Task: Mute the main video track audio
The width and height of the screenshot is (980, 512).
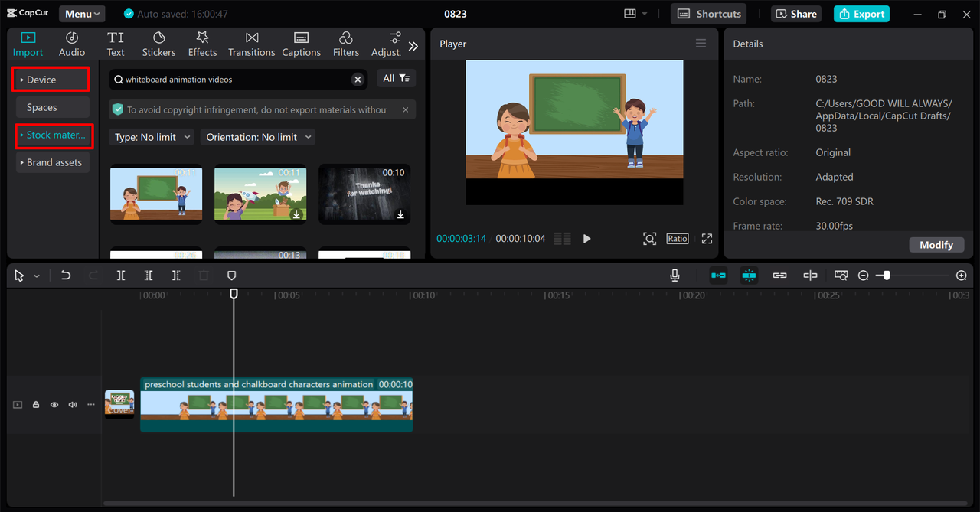Action: pyautogui.click(x=73, y=405)
